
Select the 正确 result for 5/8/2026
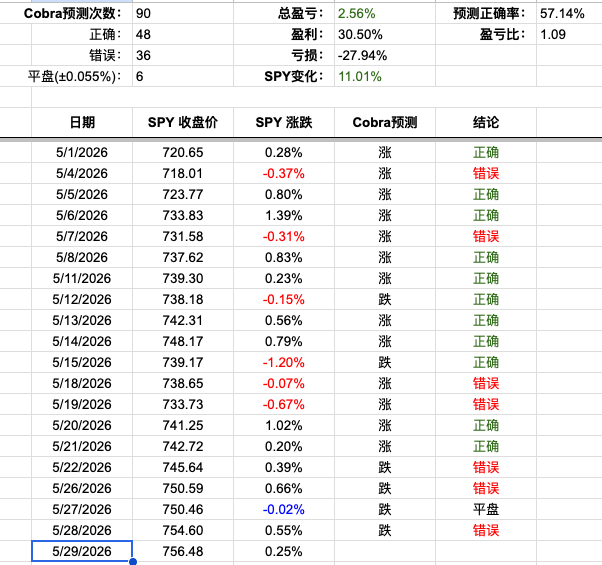click(486, 257)
